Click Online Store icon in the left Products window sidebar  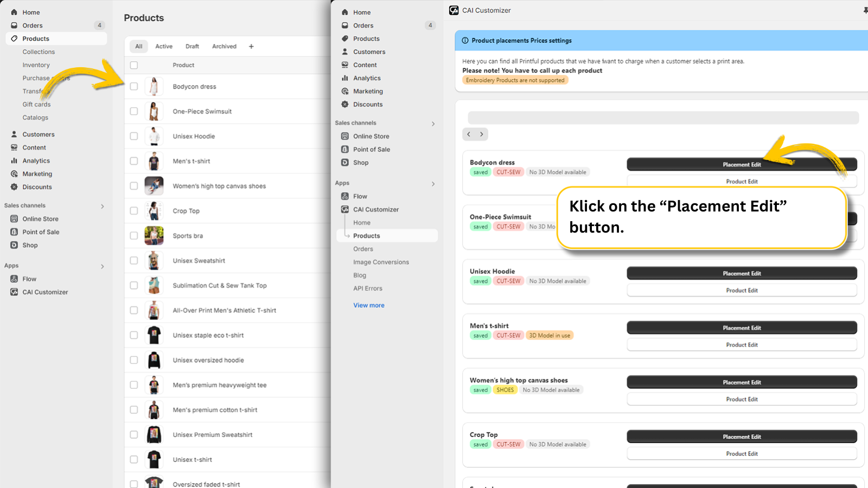(14, 219)
